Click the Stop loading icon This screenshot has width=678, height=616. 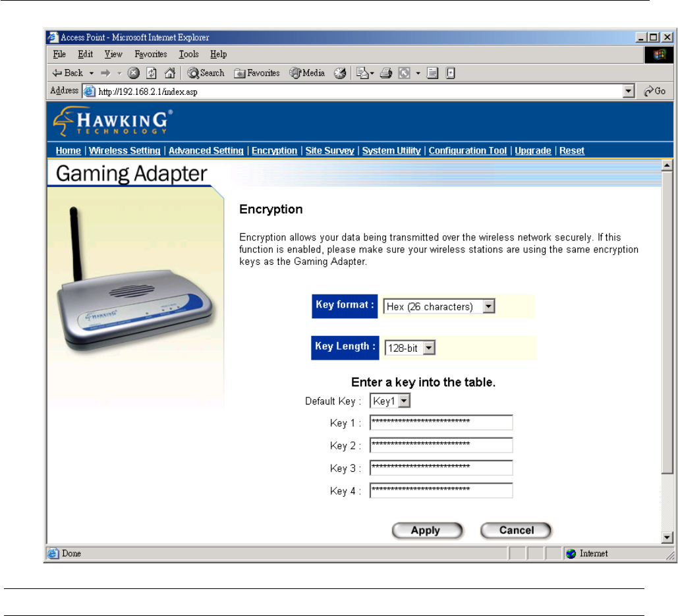click(x=134, y=73)
